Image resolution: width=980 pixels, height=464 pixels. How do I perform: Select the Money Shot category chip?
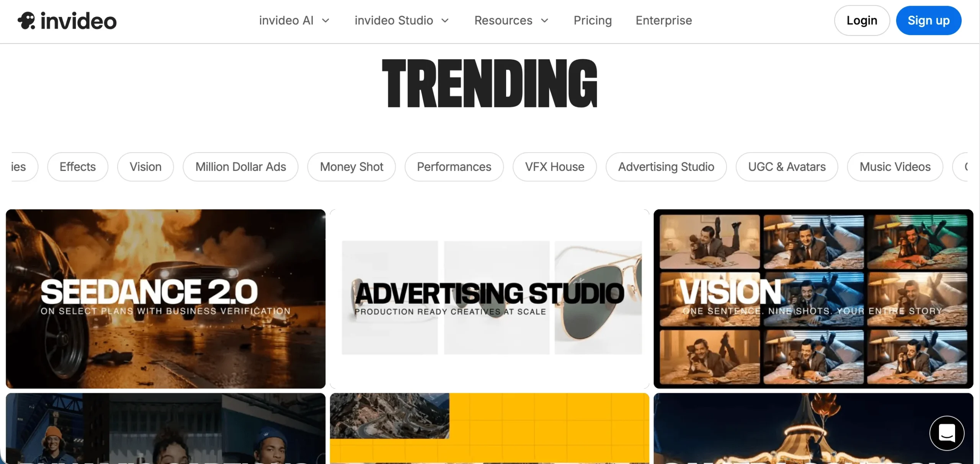(x=351, y=167)
